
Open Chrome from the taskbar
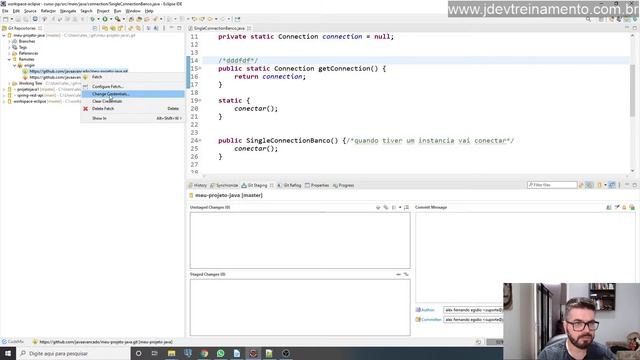(x=204, y=353)
